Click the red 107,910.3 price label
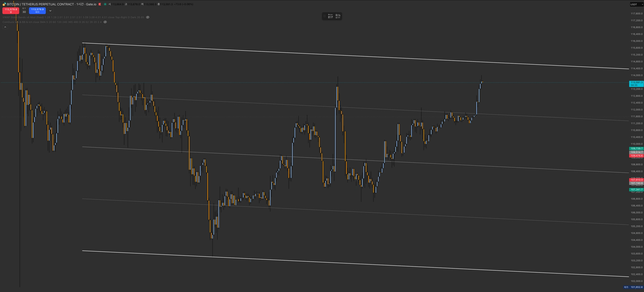The image size is (644, 292). (636, 180)
